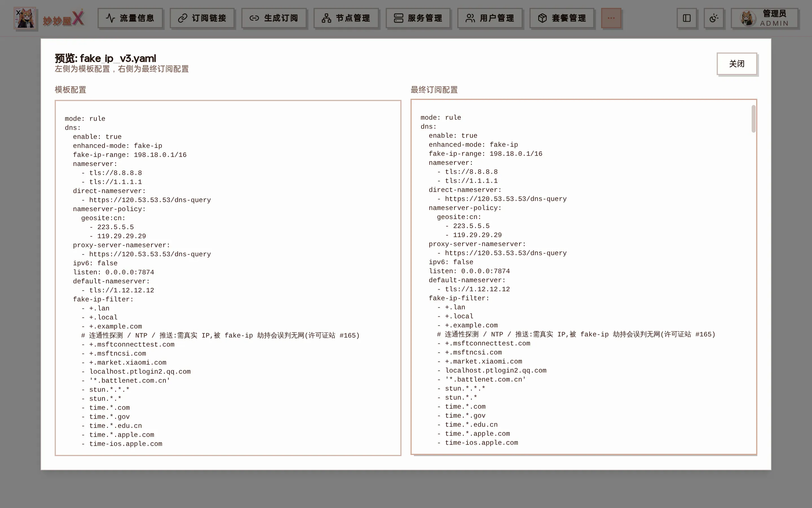The width and height of the screenshot is (812, 508).
Task: Click the 模板配置 panel heading
Action: click(x=70, y=90)
